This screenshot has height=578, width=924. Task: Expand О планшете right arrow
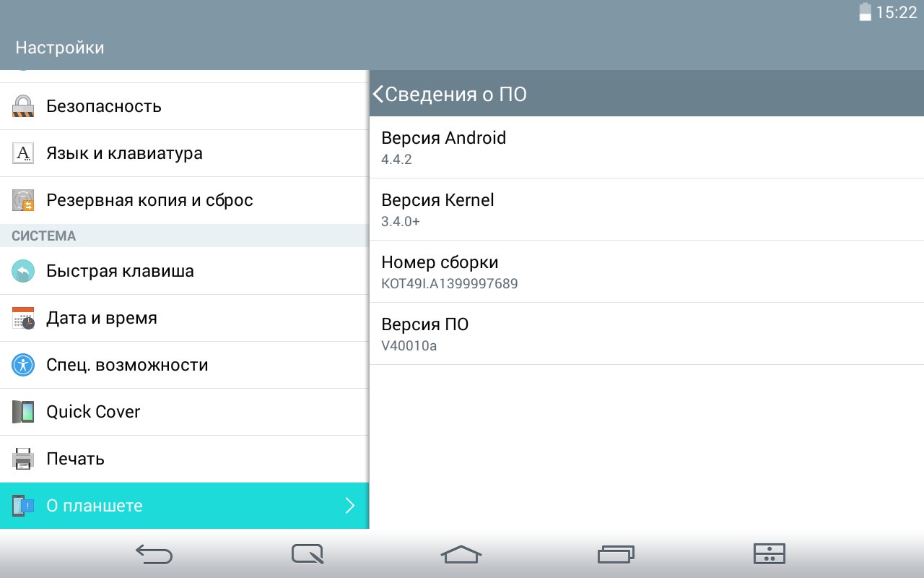coord(350,506)
